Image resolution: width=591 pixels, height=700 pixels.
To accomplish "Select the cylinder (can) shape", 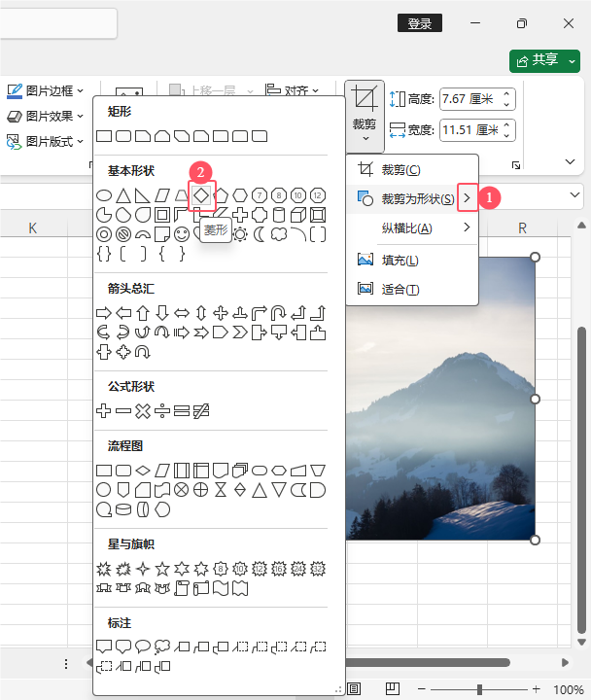I will [x=279, y=215].
